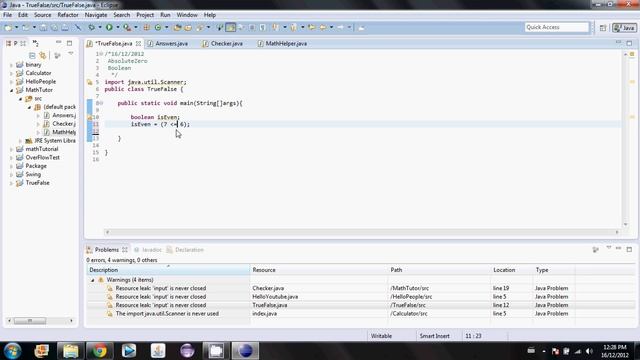This screenshot has height=360, width=640.
Task: Click the Package Explorer horizontal scrollbar thumb
Action: pos(30,321)
